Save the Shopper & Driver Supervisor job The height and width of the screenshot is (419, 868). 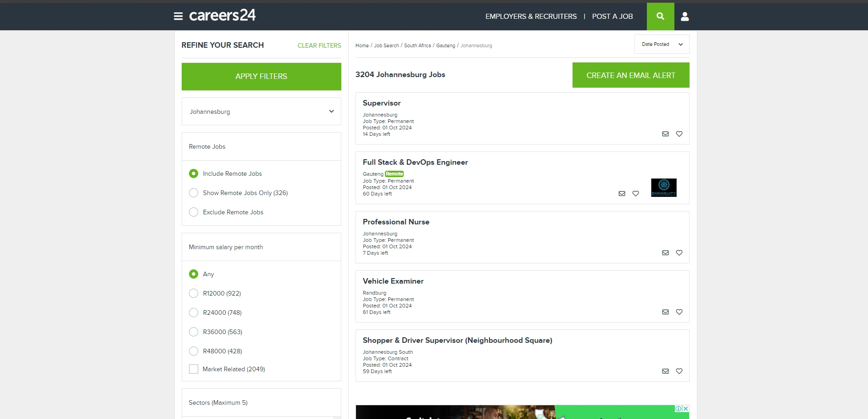[x=679, y=371]
